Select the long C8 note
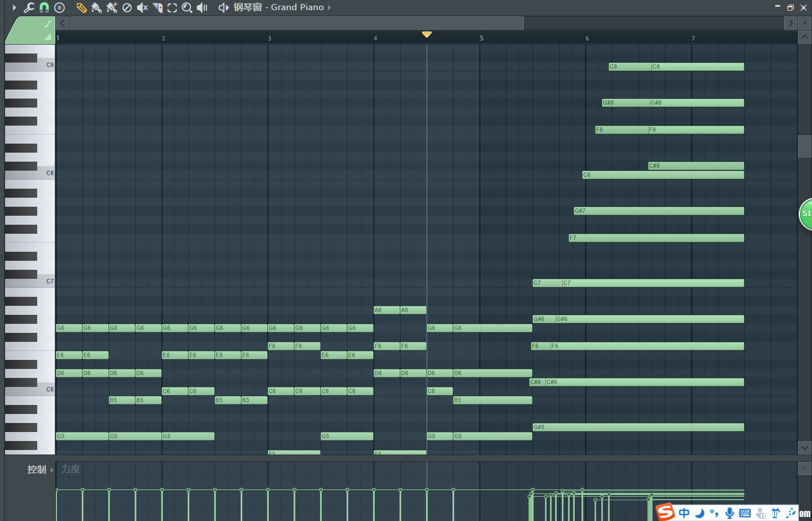The height and width of the screenshot is (521, 812). click(663, 175)
